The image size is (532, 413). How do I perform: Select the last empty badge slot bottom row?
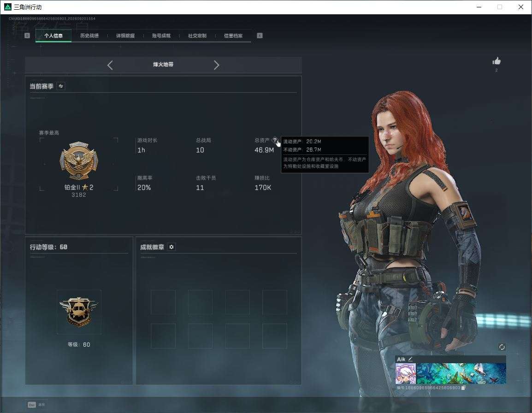pyautogui.click(x=274, y=336)
